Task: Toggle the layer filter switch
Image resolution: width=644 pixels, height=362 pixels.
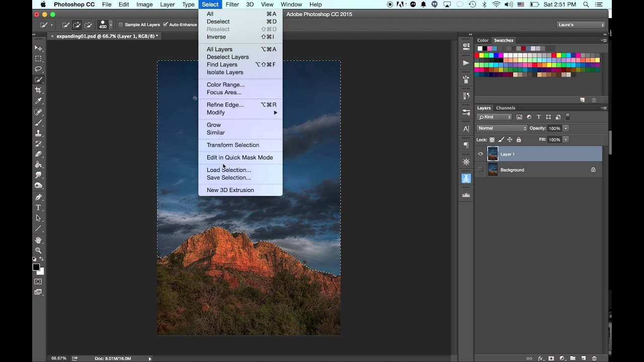Action: [568, 117]
